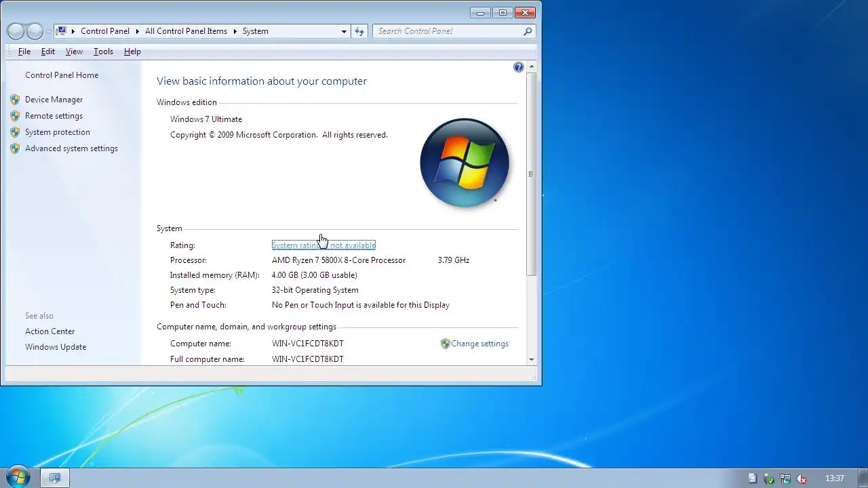The height and width of the screenshot is (488, 868).
Task: Click the vertical scrollbar thumb
Action: coord(531,174)
